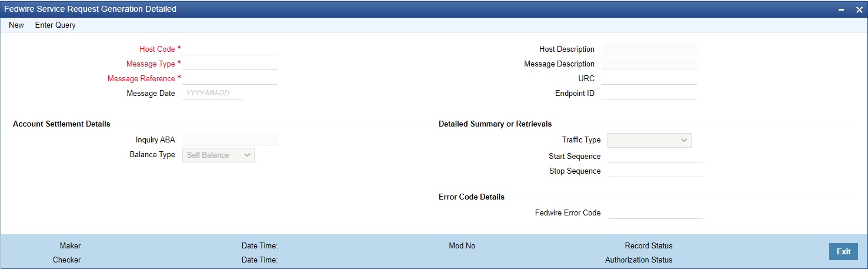Click into the Message Type field
Screen dimensions: 868x269
230,64
